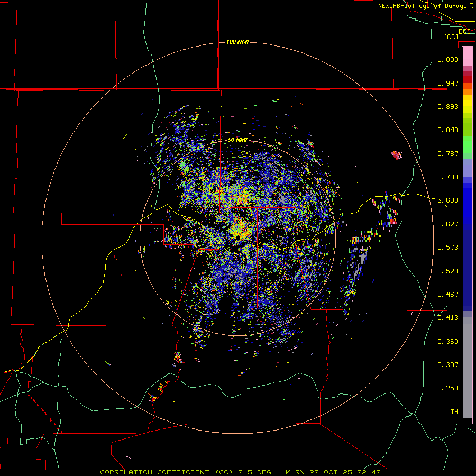Click the isolated red-pink echo northeast of the radar
The height and width of the screenshot is (476, 476).
coord(397,155)
